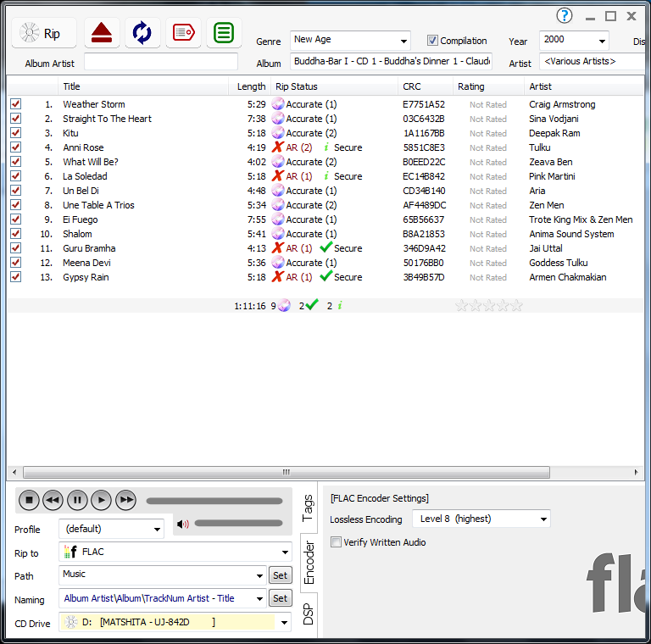Open the red tag metadata icon

[x=183, y=33]
